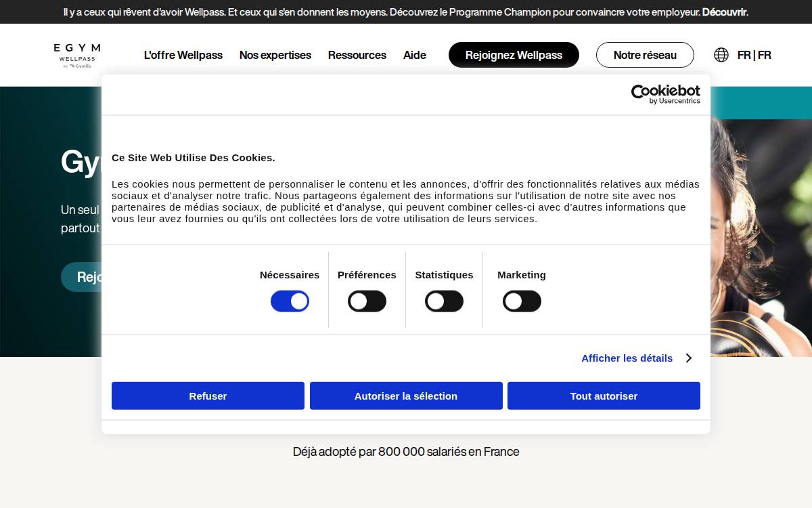Enable the Préférences cookie switch
The image size is (812, 508).
[x=367, y=301]
